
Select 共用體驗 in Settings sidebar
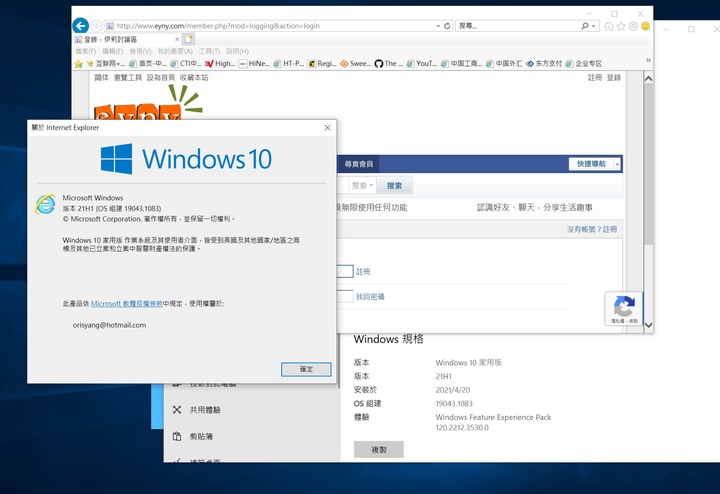[205, 410]
